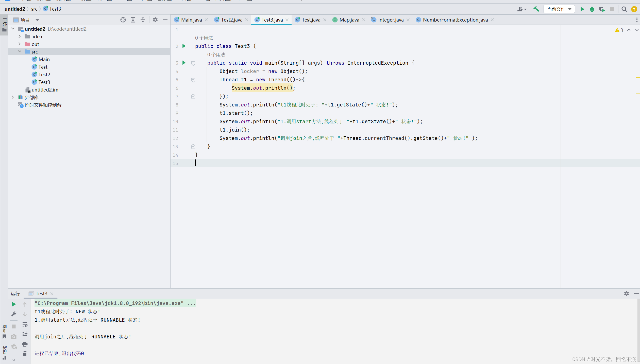
Task: Place cursor on empty line 15 in editor
Action: pos(377,163)
